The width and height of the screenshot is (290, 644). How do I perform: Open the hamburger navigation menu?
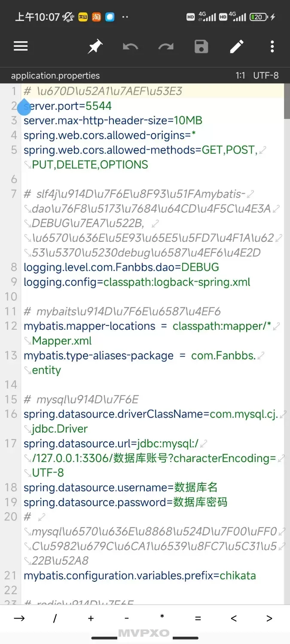[x=21, y=46]
